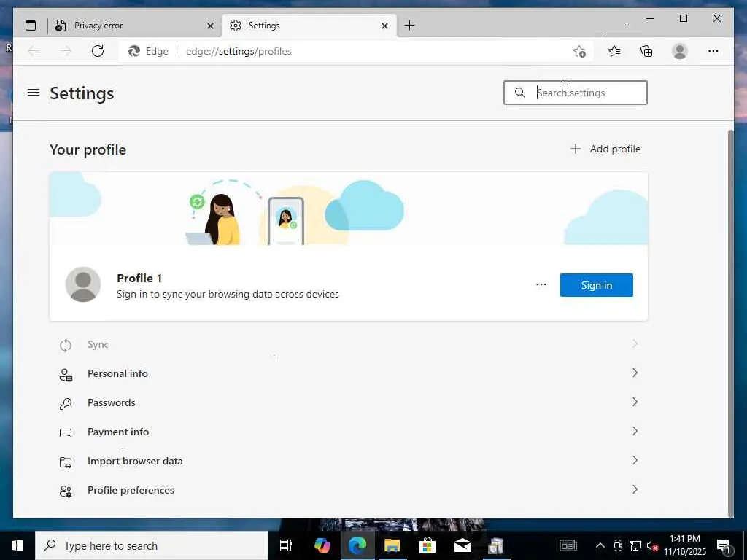Open the notification center icon

pyautogui.click(x=724, y=545)
